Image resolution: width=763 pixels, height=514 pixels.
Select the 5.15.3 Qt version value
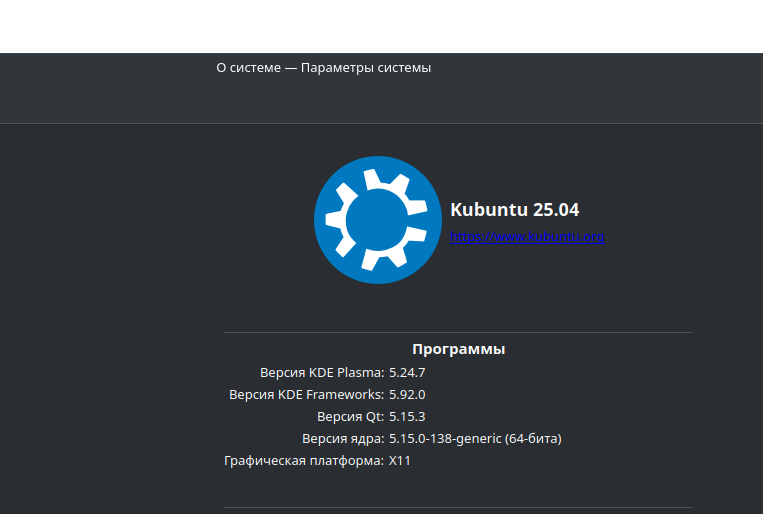407,417
